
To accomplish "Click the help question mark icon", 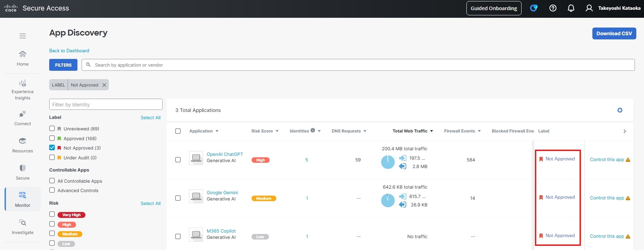I will 553,8.
